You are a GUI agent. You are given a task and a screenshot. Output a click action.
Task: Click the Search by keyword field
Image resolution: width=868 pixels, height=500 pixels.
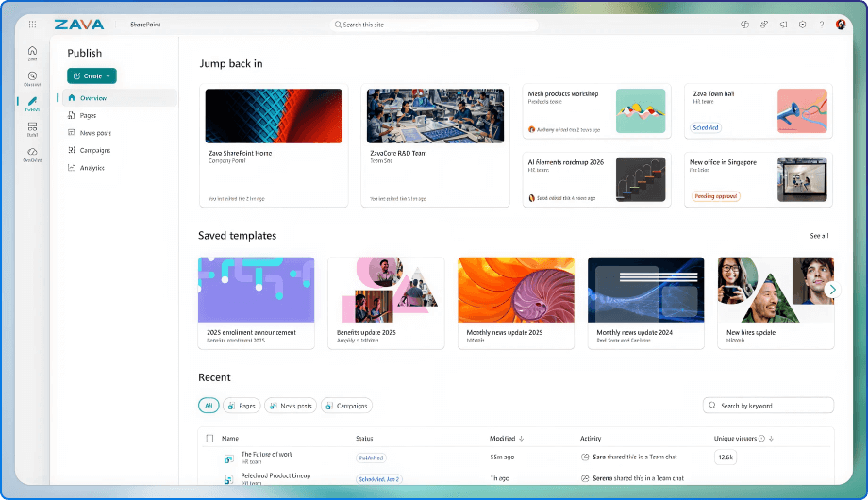(768, 406)
